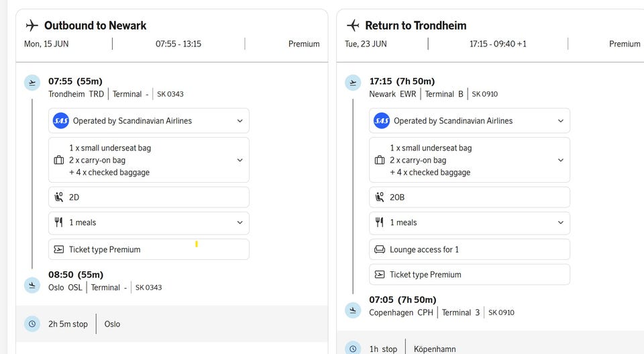
Task: Click the 2h 5m stop text
Action: 68,324
